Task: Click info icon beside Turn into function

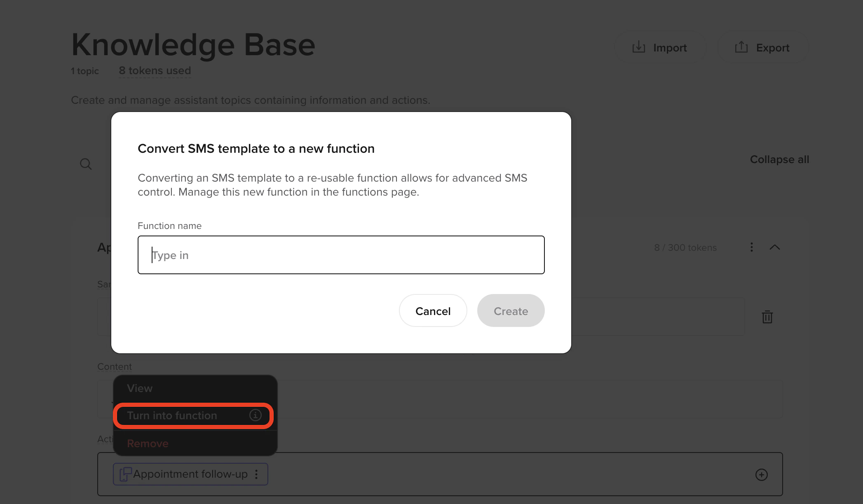Action: pyautogui.click(x=255, y=415)
